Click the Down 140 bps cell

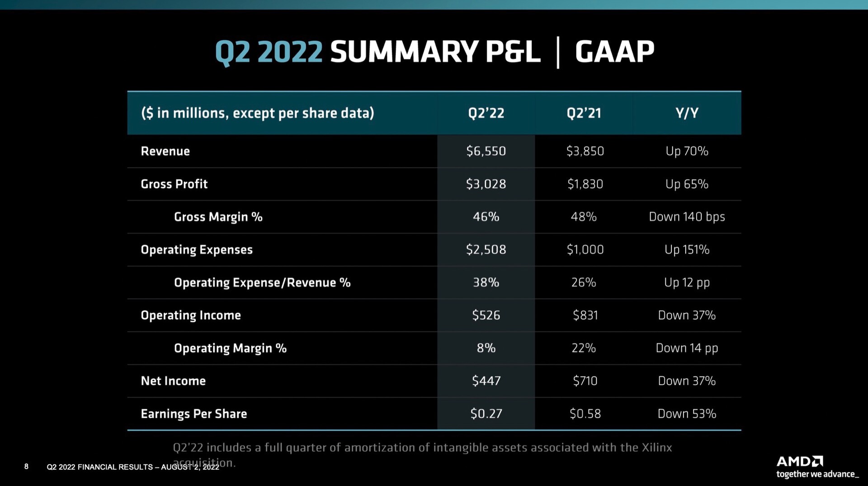[687, 217]
